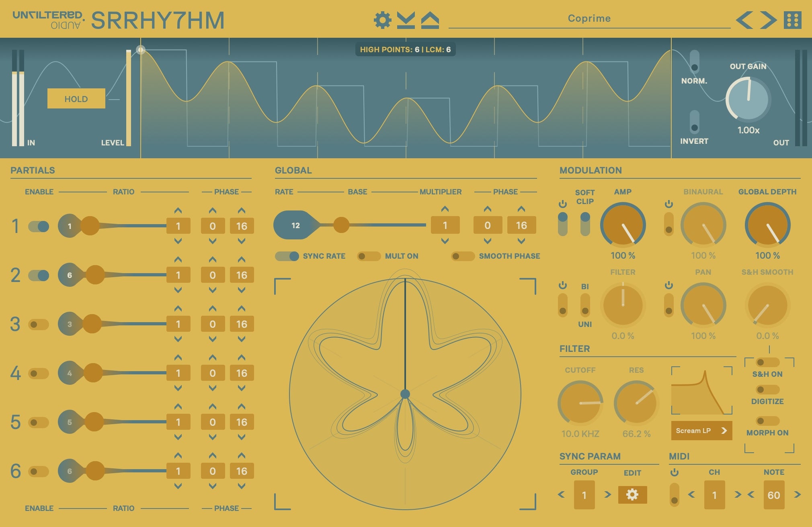Toggle SYNC RATE switch
The image size is (812, 527).
click(287, 256)
